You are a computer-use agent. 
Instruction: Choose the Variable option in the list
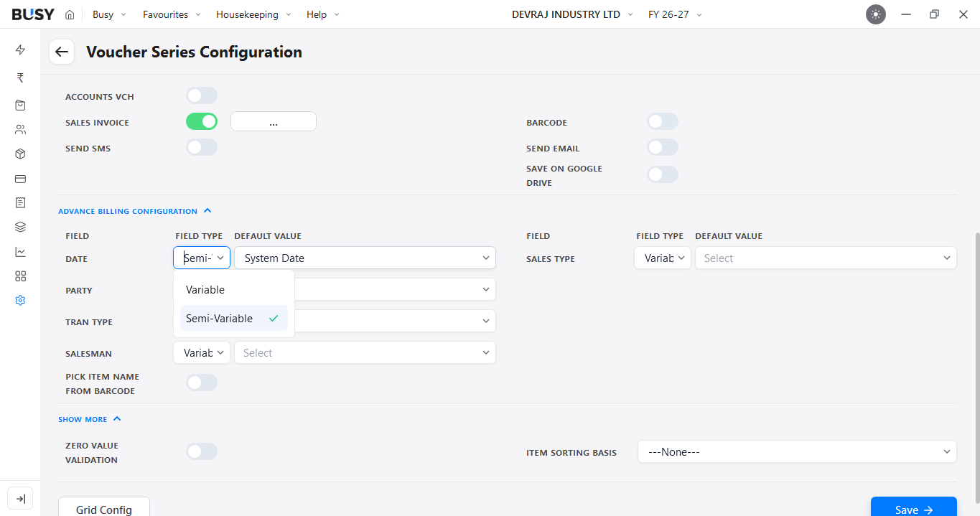pos(234,290)
